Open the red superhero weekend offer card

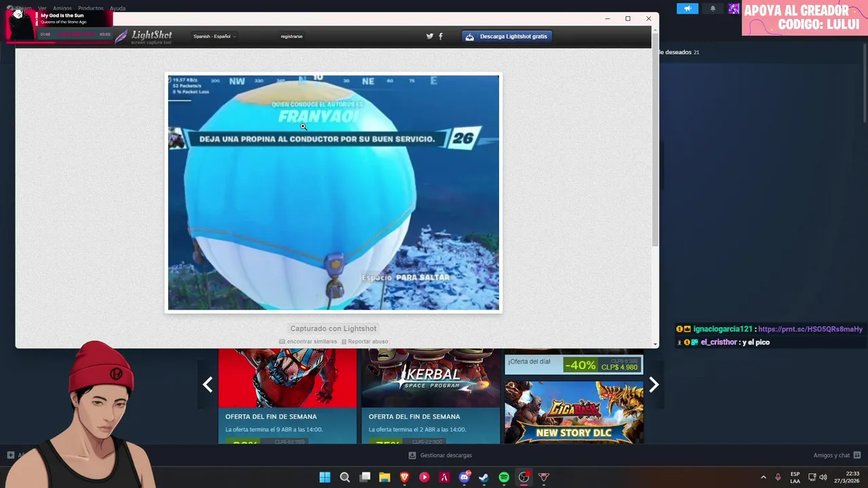288,396
